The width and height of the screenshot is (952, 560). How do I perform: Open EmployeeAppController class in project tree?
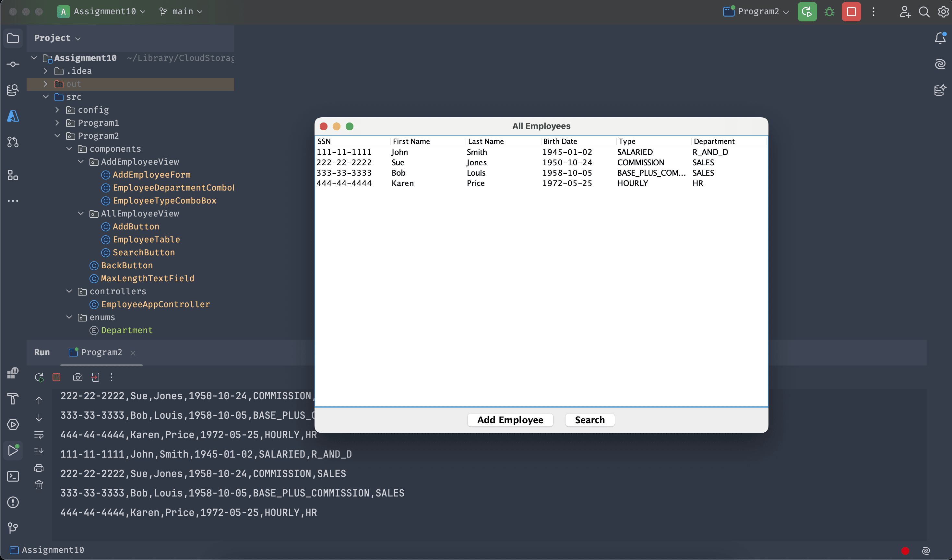(155, 304)
